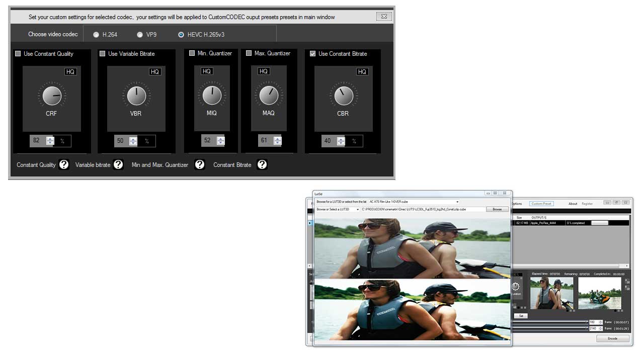Click the Variable bitrate help icon
This screenshot has width=644, height=362.
coord(118,164)
